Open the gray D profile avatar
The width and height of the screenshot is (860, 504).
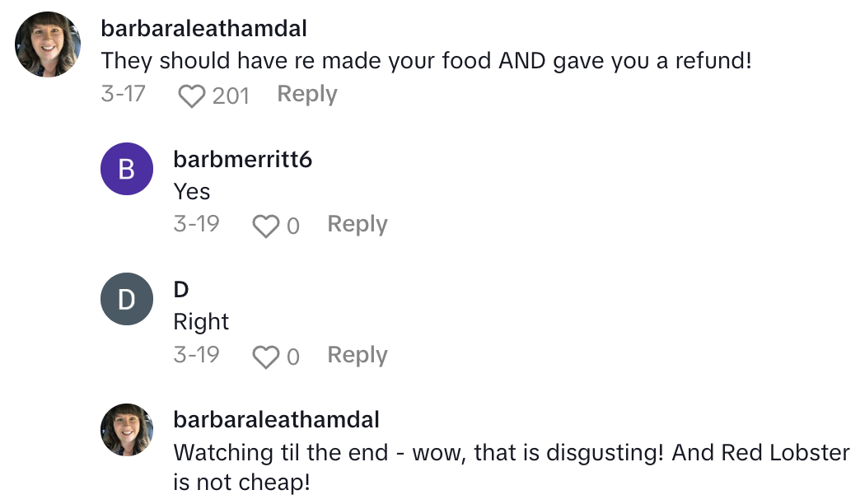pyautogui.click(x=126, y=299)
